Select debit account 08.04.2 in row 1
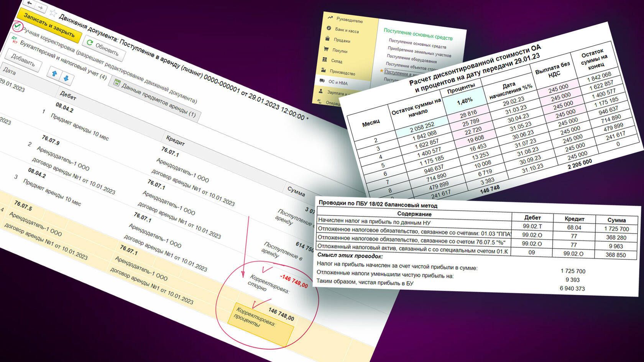Image resolution: width=644 pixels, height=362 pixels. [x=64, y=108]
